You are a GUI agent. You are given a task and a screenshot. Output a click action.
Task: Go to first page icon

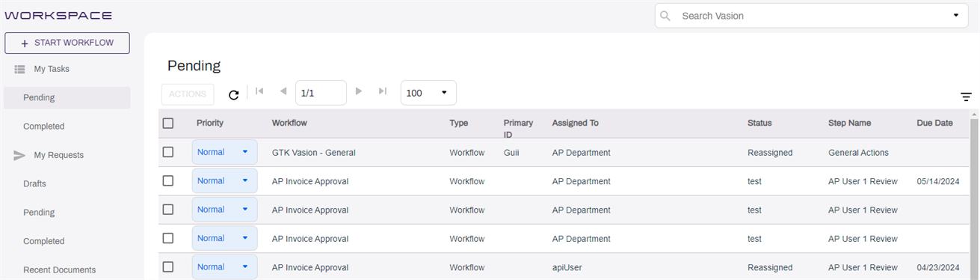(259, 91)
